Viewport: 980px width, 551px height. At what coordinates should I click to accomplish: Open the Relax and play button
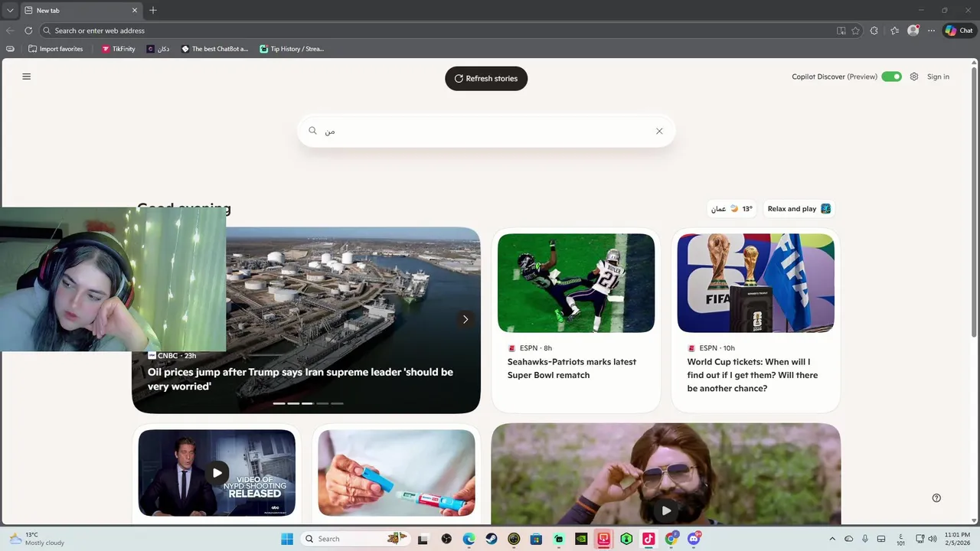(x=799, y=208)
